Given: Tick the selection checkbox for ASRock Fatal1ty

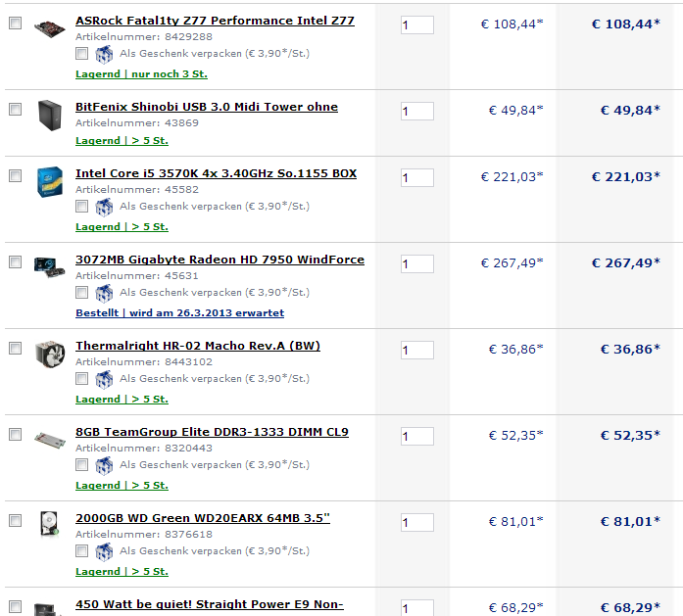Looking at the screenshot, I should [16, 23].
